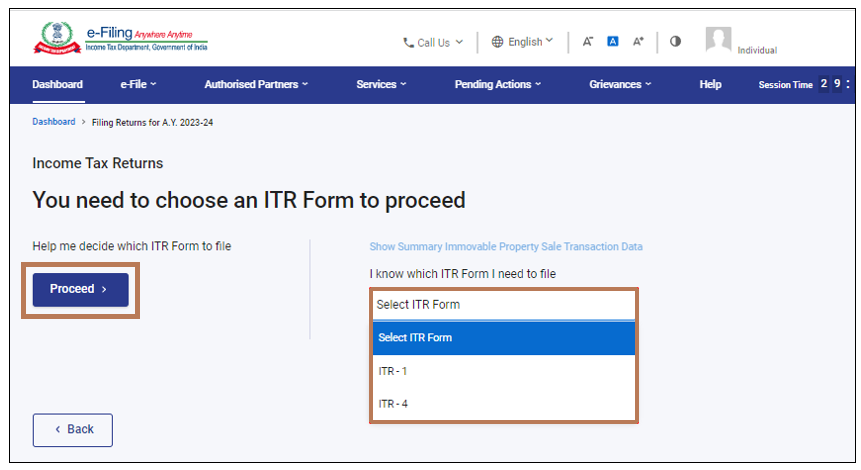Increase font size with A+ icon
The height and width of the screenshot is (470, 861).
[x=638, y=42]
